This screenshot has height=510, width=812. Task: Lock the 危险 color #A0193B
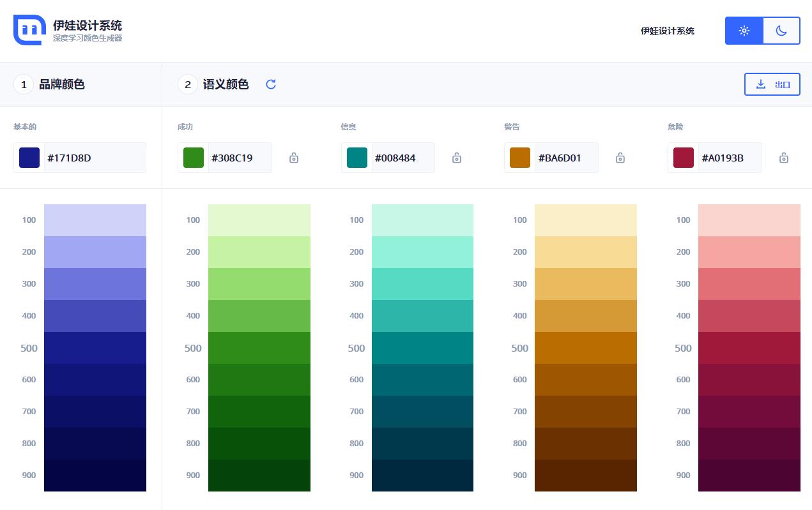pos(784,158)
